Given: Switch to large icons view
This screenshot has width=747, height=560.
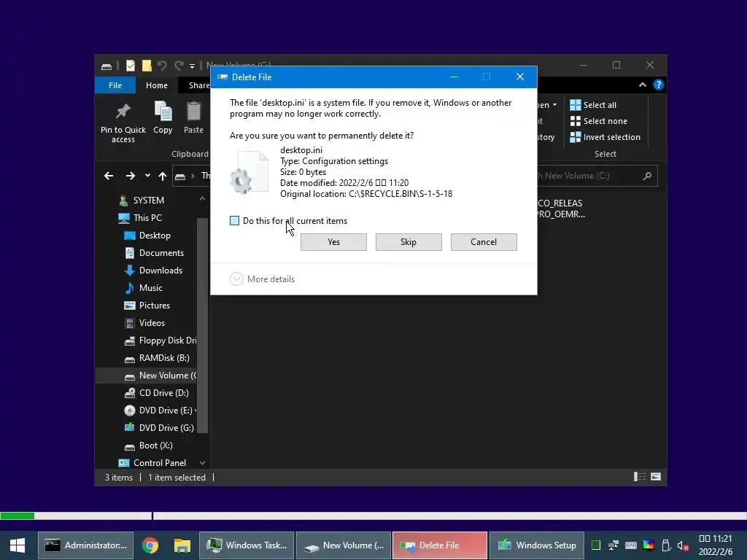Looking at the screenshot, I should point(656,477).
